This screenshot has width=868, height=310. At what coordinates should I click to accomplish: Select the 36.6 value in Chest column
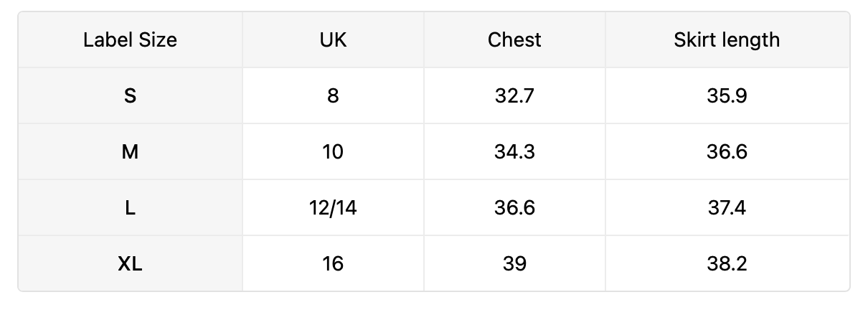(x=514, y=207)
